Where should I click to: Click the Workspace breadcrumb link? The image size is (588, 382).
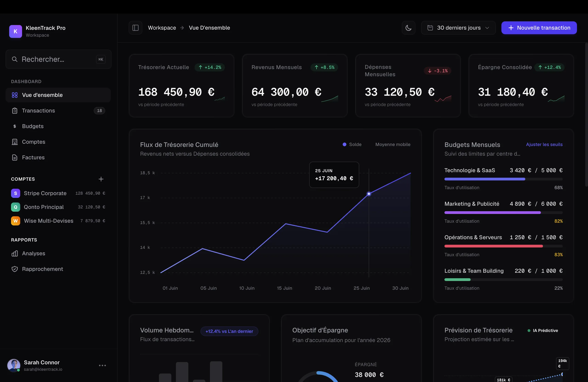[x=162, y=28]
